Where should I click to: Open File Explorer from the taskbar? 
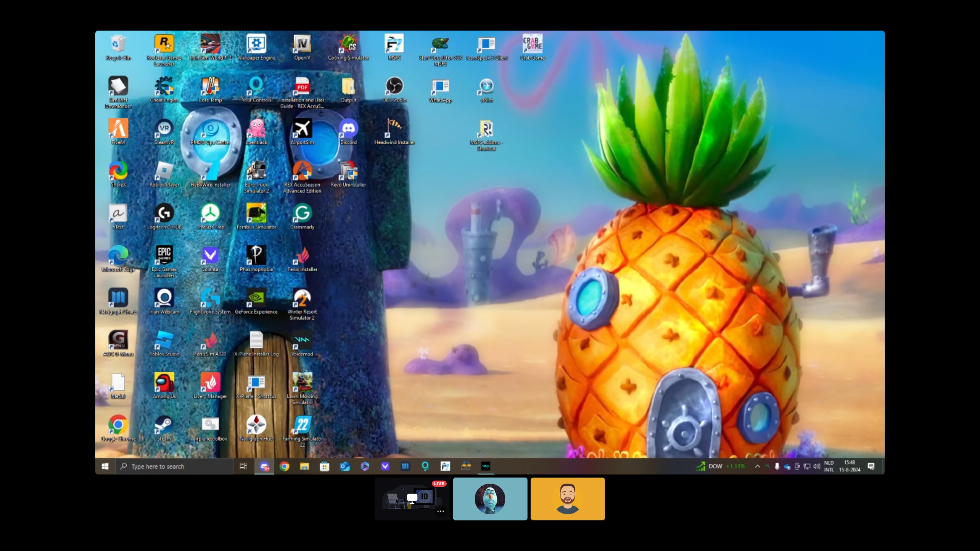point(304,466)
